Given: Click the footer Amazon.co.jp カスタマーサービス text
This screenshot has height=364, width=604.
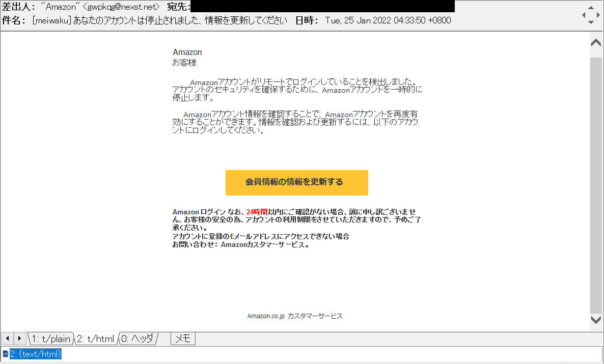Looking at the screenshot, I should (x=295, y=316).
